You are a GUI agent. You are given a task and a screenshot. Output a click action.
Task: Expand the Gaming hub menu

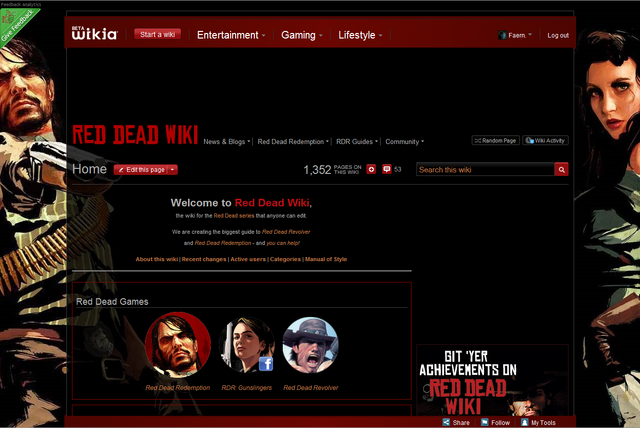302,35
